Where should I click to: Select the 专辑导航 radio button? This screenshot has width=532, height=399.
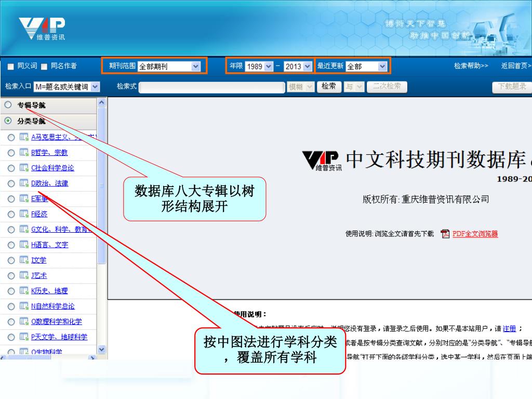click(x=8, y=105)
